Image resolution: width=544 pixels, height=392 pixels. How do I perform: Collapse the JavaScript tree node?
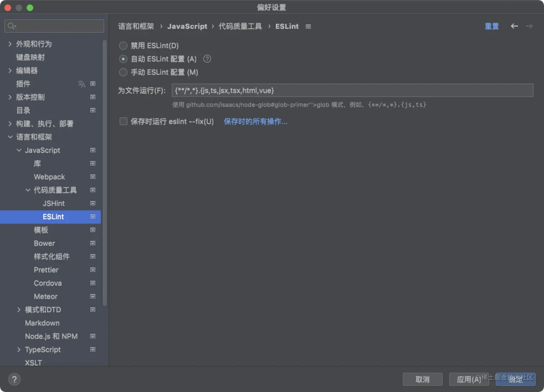pyautogui.click(x=19, y=150)
